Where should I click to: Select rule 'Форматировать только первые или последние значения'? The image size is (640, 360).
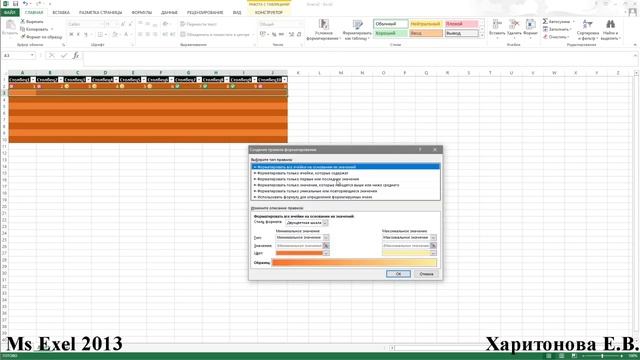(345, 179)
